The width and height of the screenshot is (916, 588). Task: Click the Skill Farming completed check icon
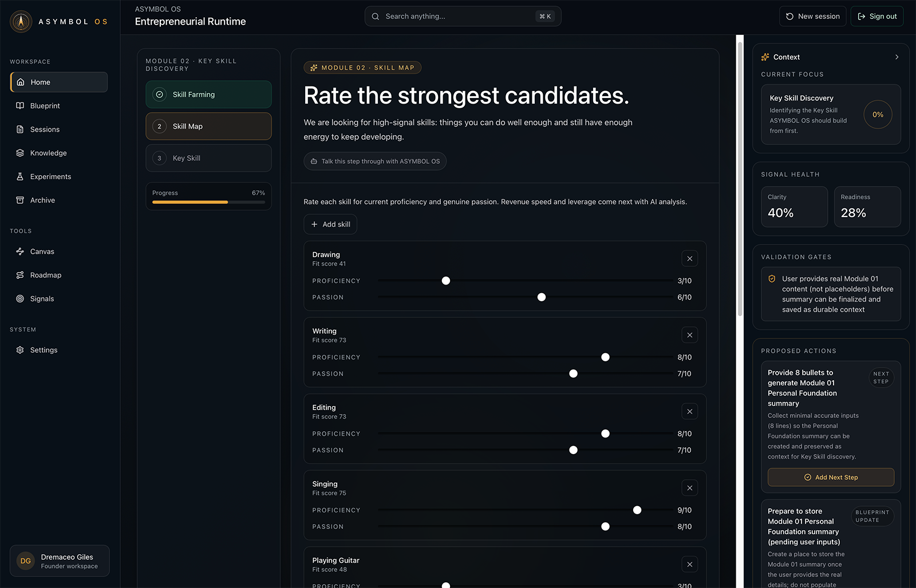pyautogui.click(x=160, y=94)
